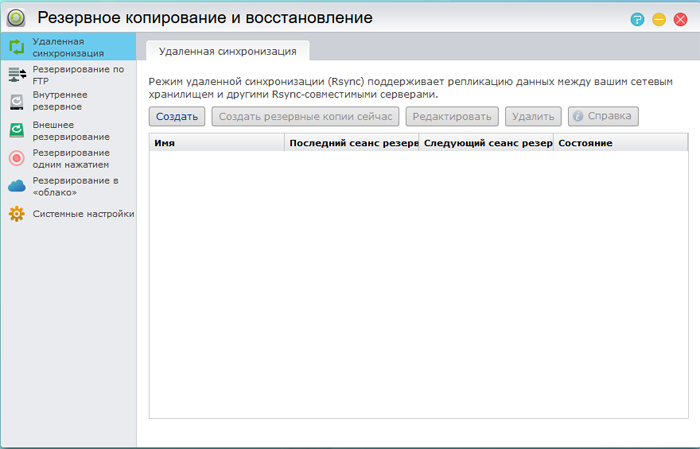The image size is (700, 449).
Task: Select Резервирование одним нажатием item
Action: coord(71,158)
